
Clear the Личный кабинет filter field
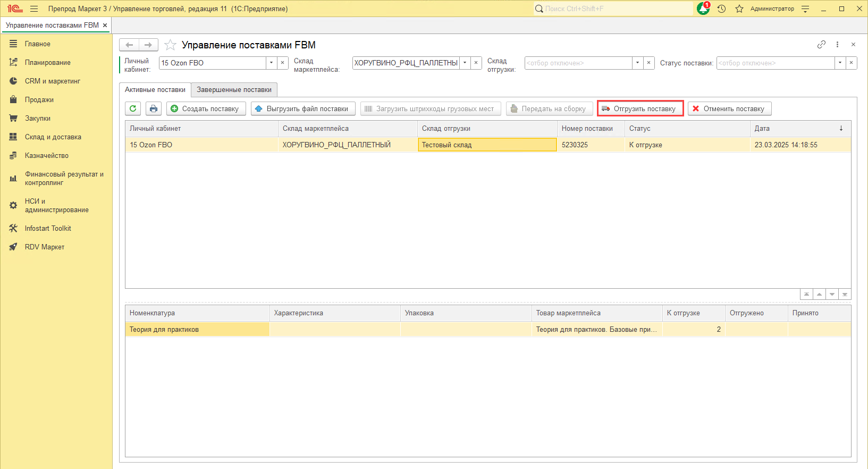point(283,63)
